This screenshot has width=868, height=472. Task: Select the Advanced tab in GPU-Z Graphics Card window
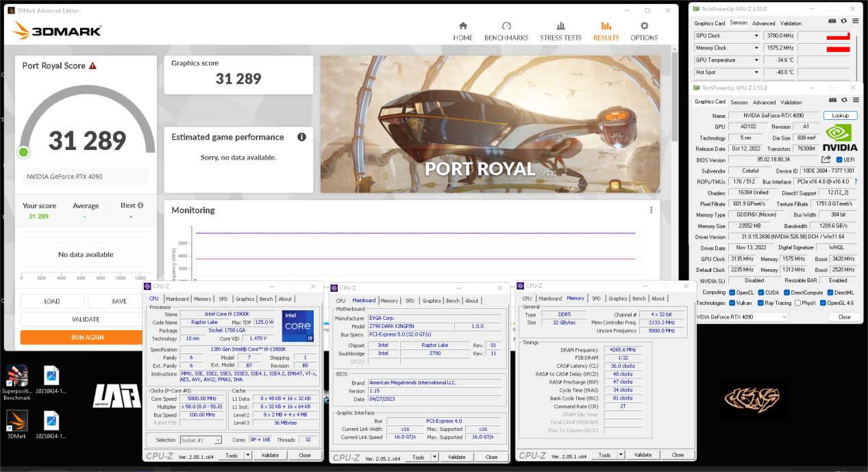pos(764,102)
